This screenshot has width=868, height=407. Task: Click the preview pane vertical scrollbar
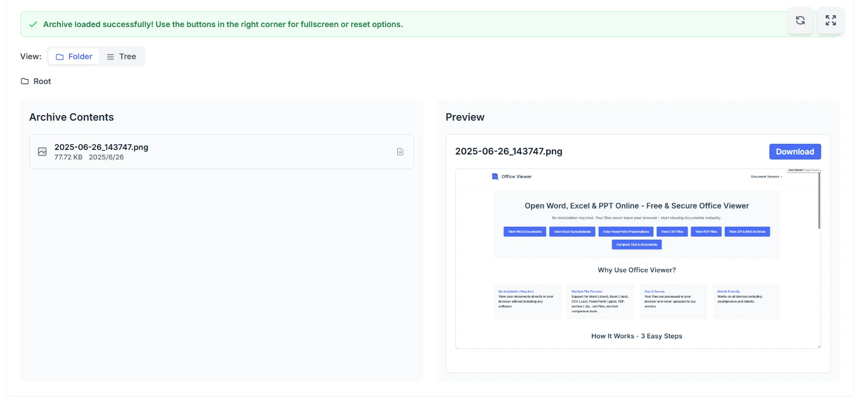tap(819, 203)
